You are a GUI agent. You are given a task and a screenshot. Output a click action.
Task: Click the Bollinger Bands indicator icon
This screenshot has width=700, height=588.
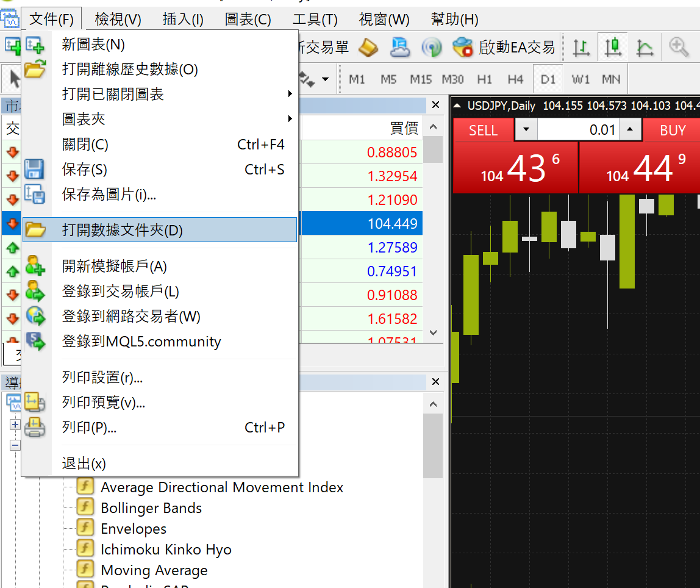pyautogui.click(x=85, y=507)
